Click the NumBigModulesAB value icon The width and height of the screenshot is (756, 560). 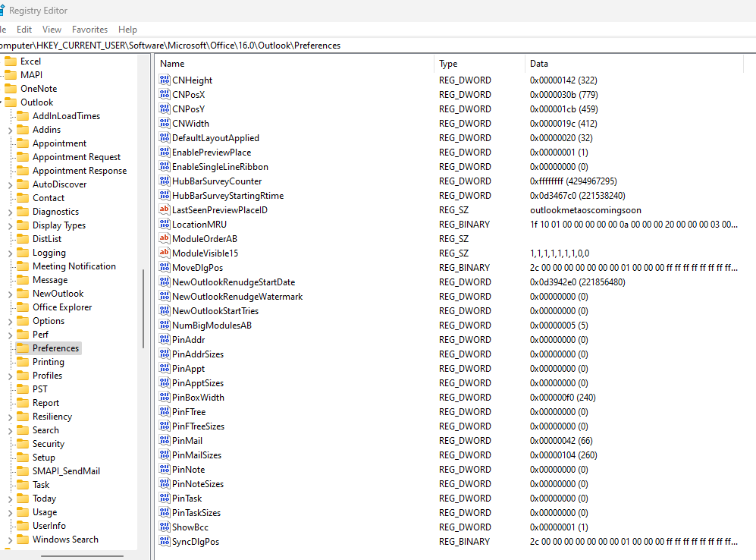165,325
